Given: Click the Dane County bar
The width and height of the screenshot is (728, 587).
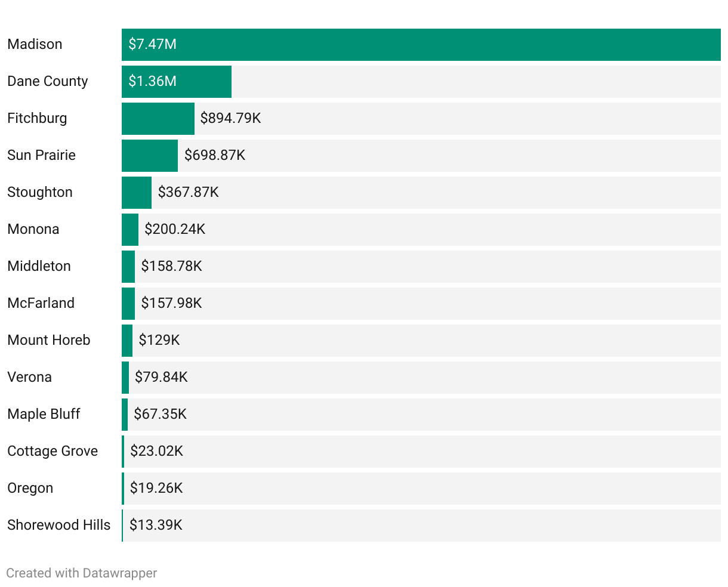Looking at the screenshot, I should pos(177,82).
